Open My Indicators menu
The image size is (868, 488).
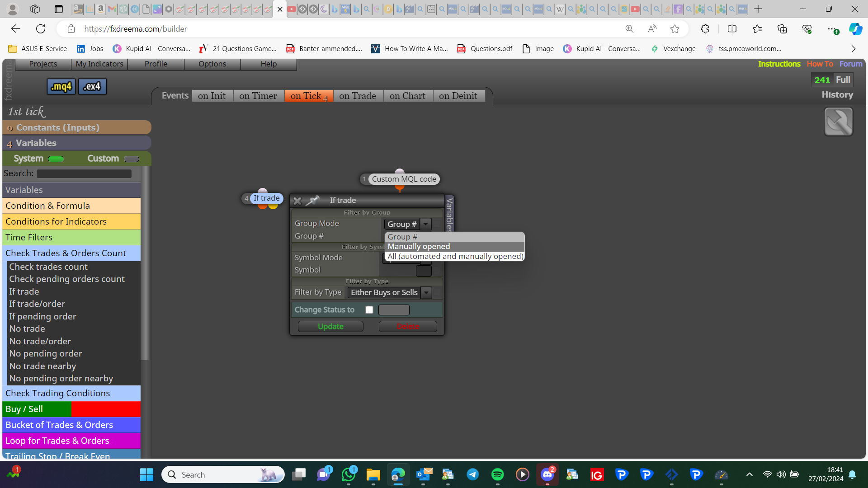coord(99,64)
